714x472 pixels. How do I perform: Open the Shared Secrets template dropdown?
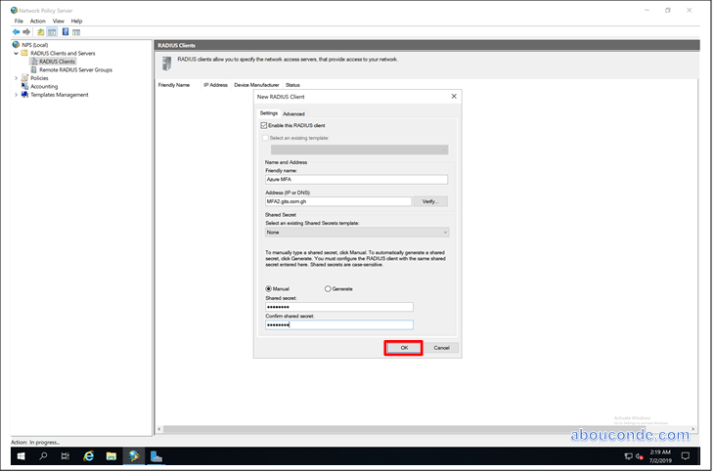click(355, 232)
